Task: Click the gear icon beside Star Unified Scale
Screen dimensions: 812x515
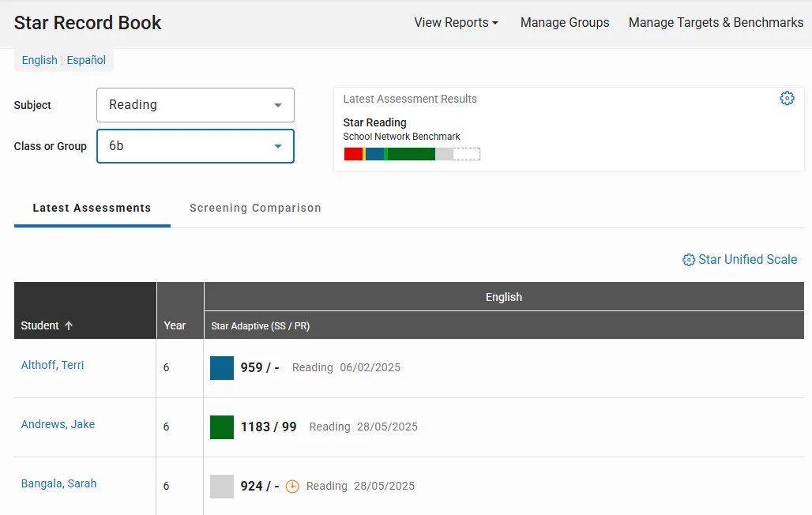Action: [x=688, y=260]
